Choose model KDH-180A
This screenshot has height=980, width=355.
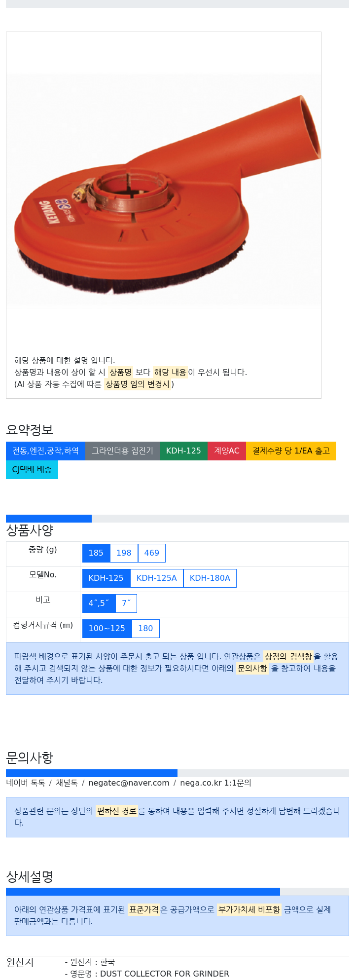(x=210, y=578)
